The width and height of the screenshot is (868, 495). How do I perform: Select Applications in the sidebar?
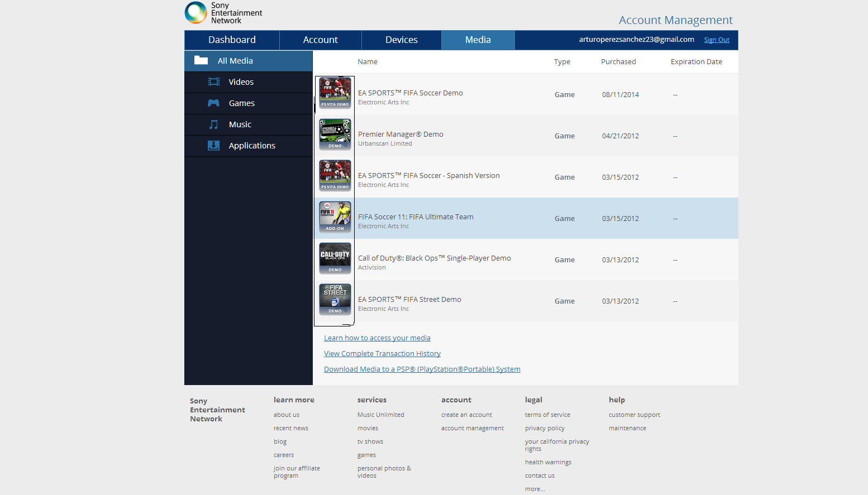pos(249,146)
